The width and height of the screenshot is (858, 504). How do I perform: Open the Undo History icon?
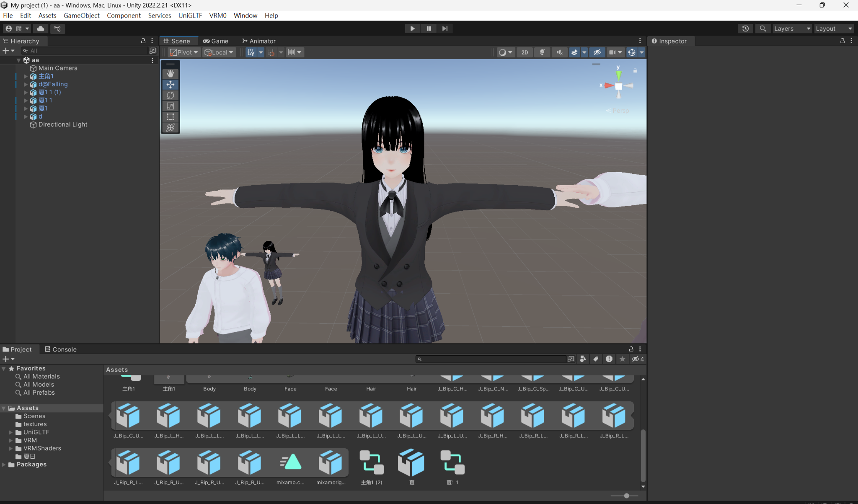[x=745, y=28]
